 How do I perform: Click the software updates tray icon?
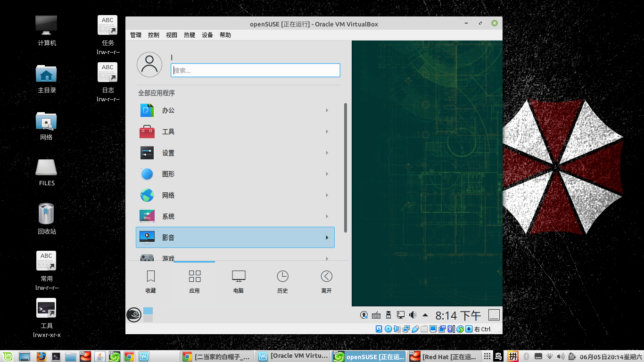364,315
